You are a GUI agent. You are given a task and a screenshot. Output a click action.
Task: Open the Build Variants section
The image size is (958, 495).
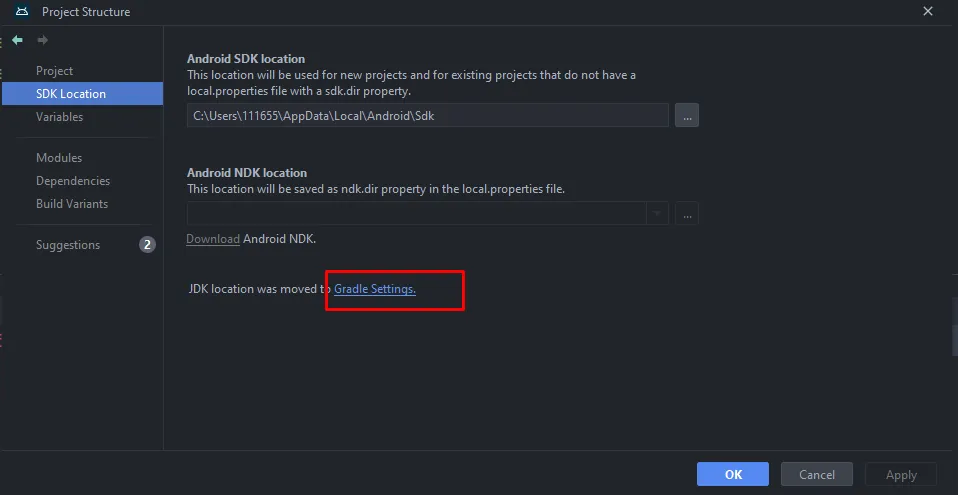[x=72, y=204]
